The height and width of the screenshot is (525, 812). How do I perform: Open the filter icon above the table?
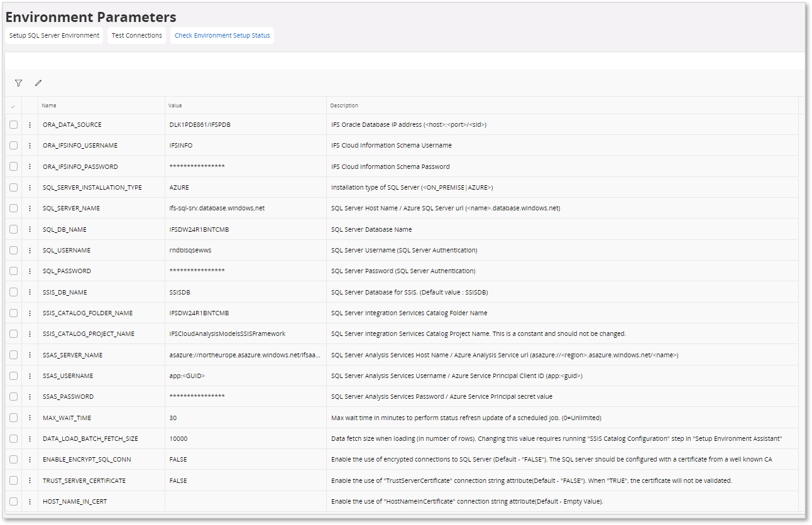pyautogui.click(x=18, y=83)
